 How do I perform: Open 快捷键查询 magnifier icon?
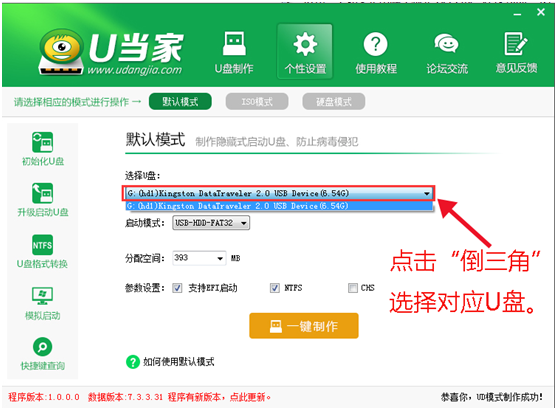click(x=43, y=347)
